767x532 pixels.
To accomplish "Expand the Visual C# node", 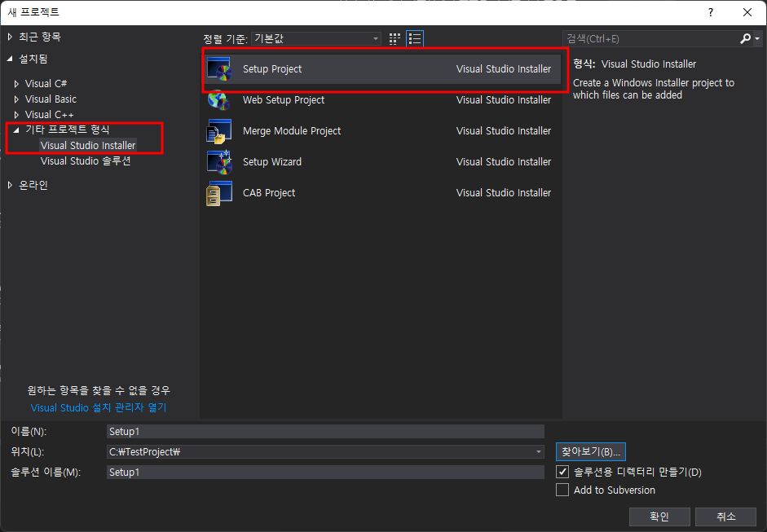I will tap(16, 84).
